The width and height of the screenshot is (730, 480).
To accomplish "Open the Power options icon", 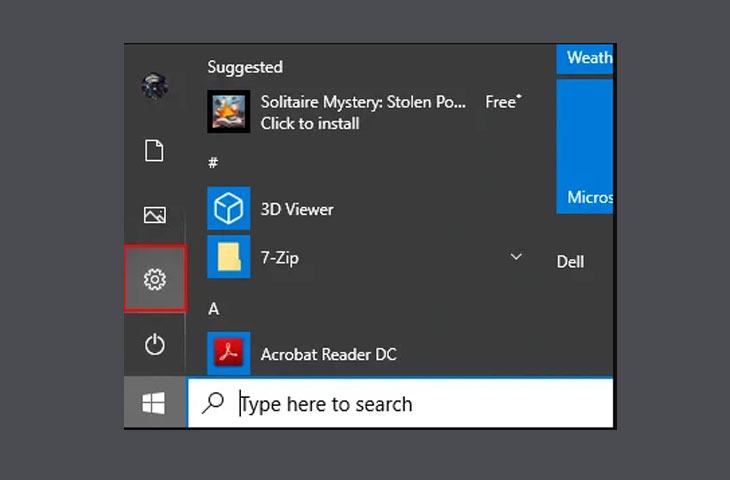I will [155, 345].
